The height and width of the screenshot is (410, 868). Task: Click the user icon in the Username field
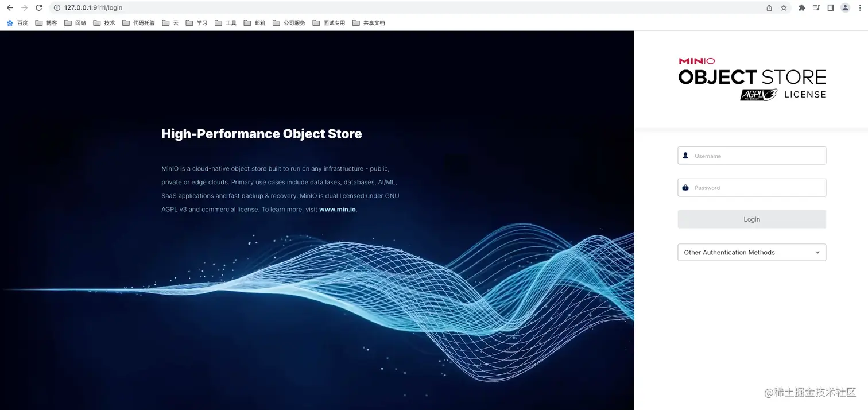click(x=685, y=156)
